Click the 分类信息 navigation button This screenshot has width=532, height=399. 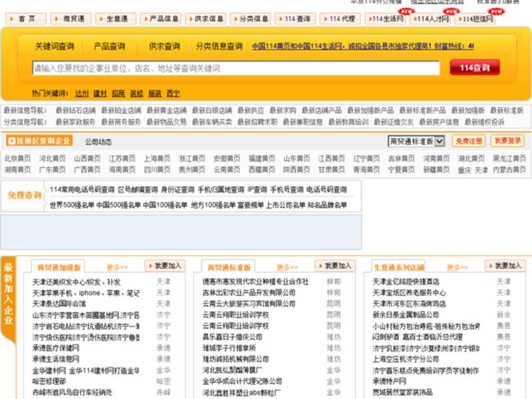(x=251, y=19)
